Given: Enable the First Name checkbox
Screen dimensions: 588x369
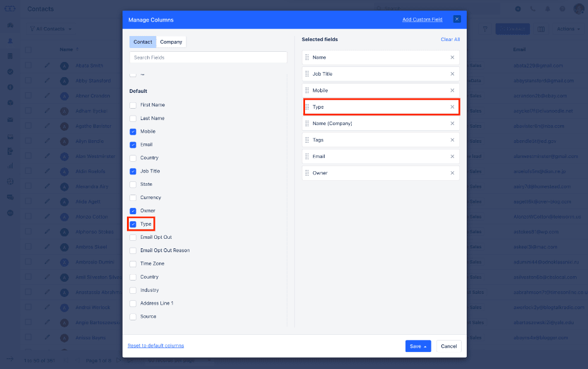Looking at the screenshot, I should coord(131,105).
